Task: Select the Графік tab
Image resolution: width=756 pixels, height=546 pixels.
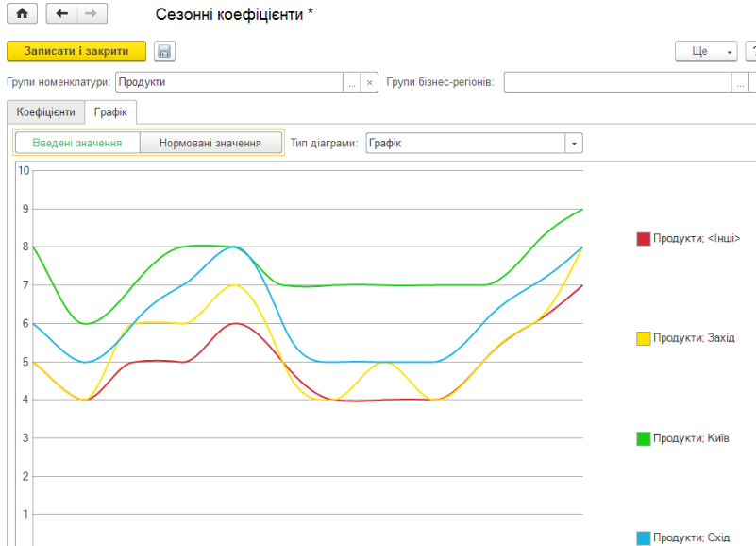Action: (110, 112)
